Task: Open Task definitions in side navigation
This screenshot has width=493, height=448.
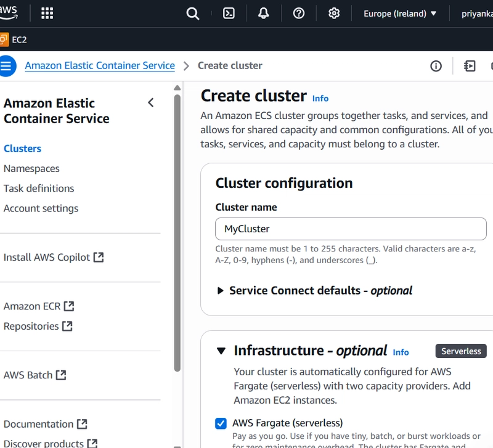Action: (x=39, y=189)
